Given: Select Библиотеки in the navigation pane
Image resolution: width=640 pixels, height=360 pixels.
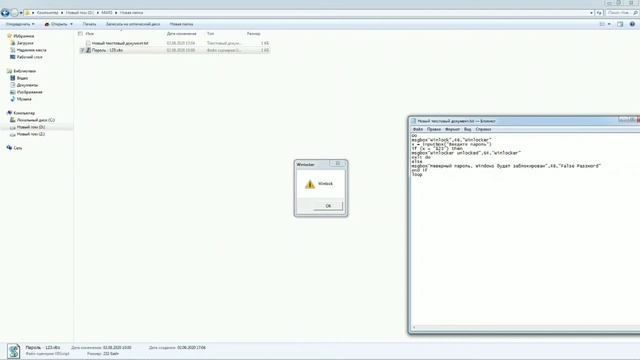Looking at the screenshot, I should click(x=24, y=71).
